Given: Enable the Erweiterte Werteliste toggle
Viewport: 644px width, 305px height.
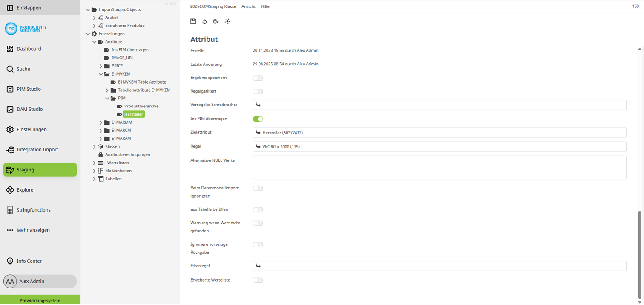Looking at the screenshot, I should pyautogui.click(x=258, y=280).
